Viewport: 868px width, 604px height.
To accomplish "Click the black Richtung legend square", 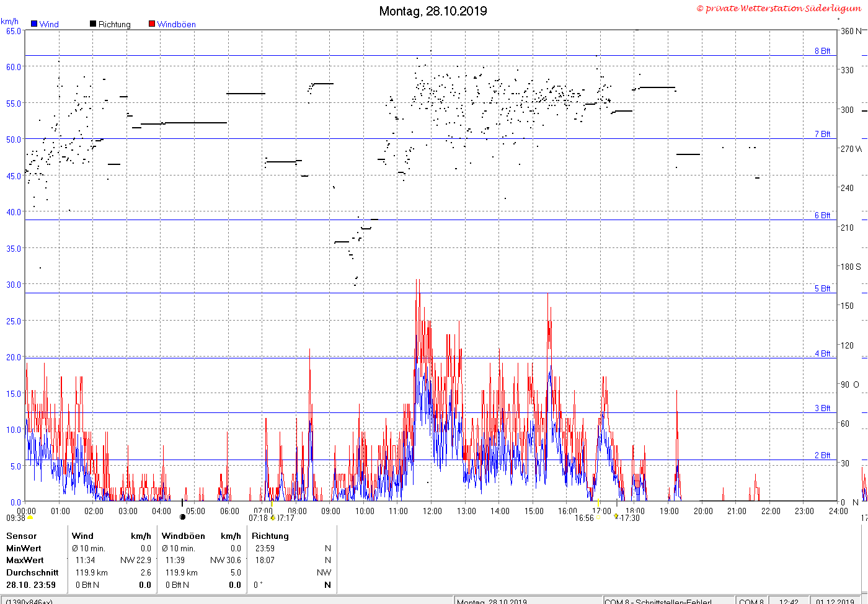I will tap(93, 24).
